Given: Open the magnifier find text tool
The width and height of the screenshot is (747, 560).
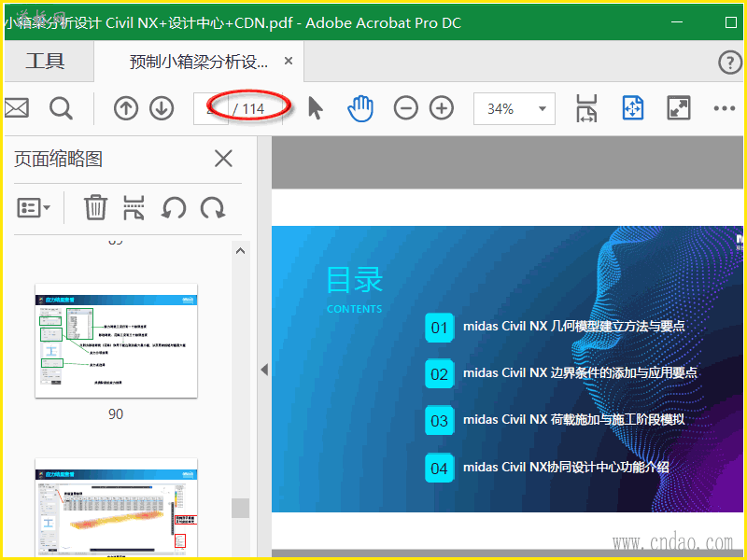Looking at the screenshot, I should pos(61,108).
